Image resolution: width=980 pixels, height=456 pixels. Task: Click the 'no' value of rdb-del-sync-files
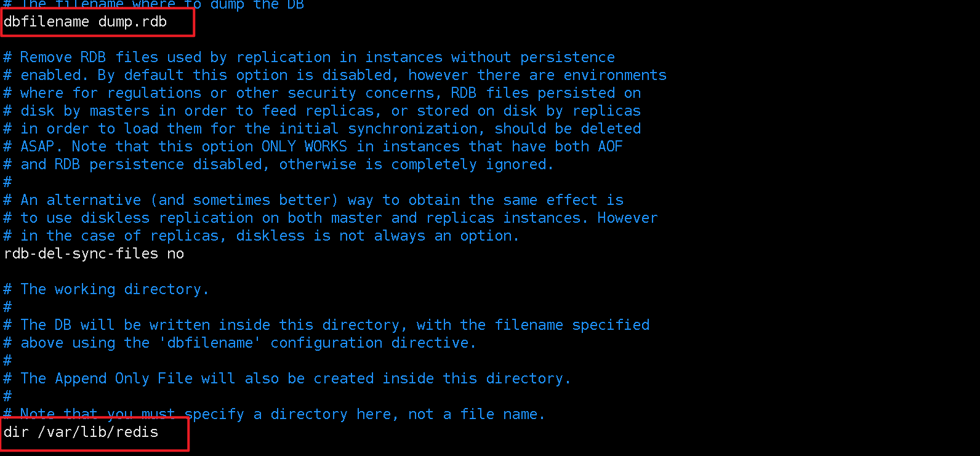click(x=175, y=254)
